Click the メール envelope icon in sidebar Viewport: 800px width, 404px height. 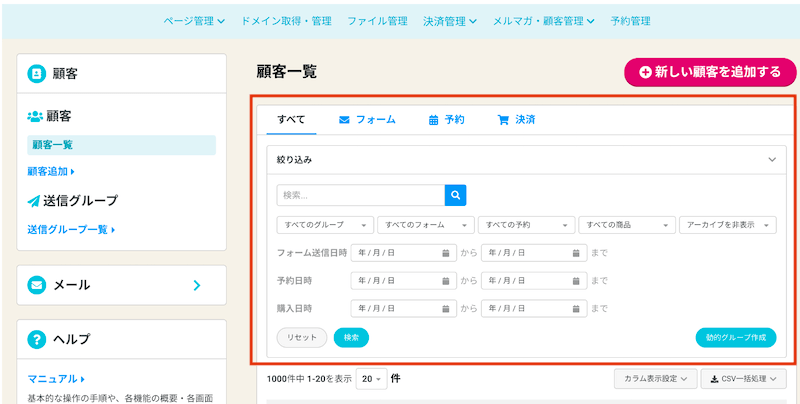37,285
